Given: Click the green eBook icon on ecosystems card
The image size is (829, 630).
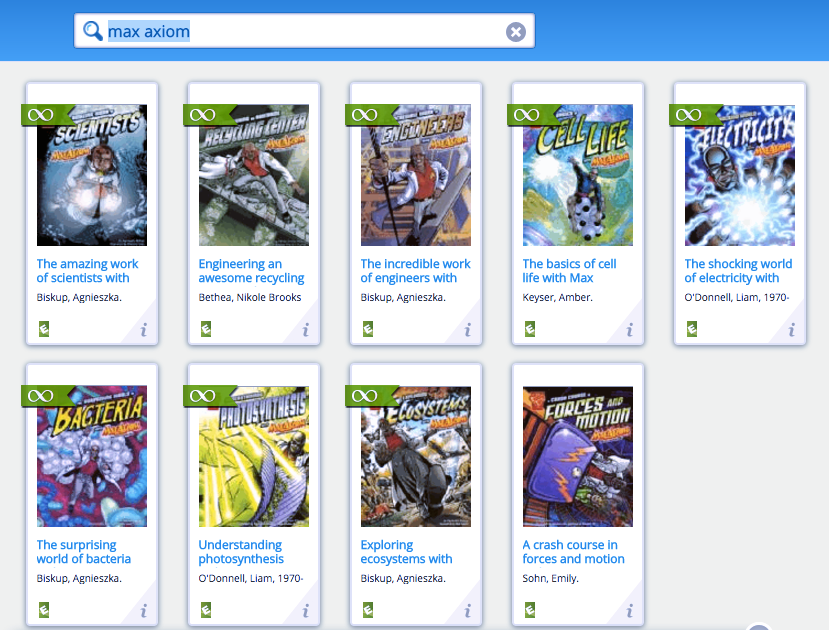Looking at the screenshot, I should pyautogui.click(x=368, y=610).
